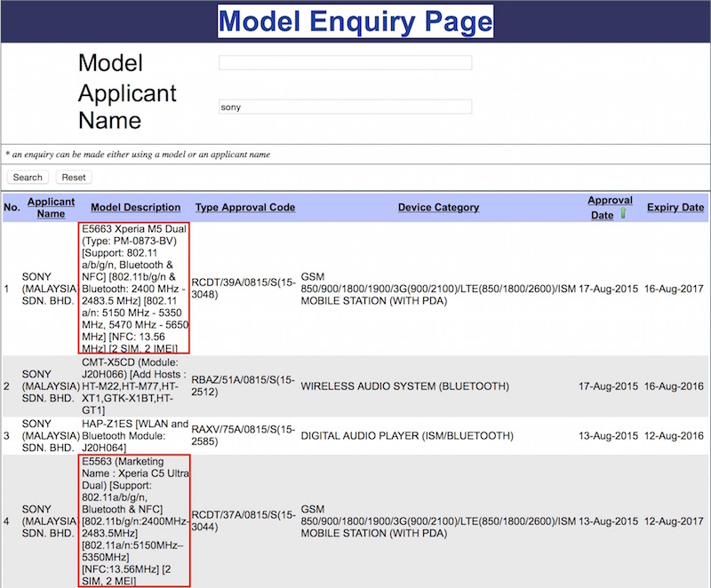The width and height of the screenshot is (711, 588).
Task: Sort by Approval Date column header
Action: pos(610,208)
